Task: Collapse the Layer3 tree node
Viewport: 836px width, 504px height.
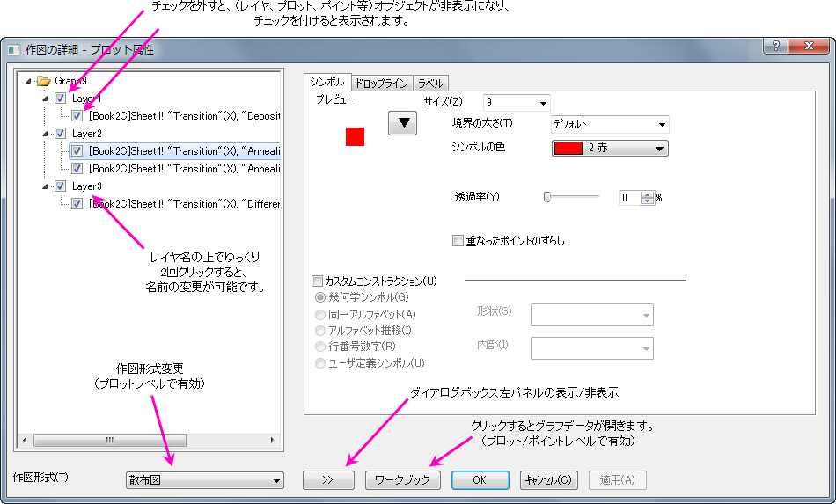Action: [x=45, y=186]
